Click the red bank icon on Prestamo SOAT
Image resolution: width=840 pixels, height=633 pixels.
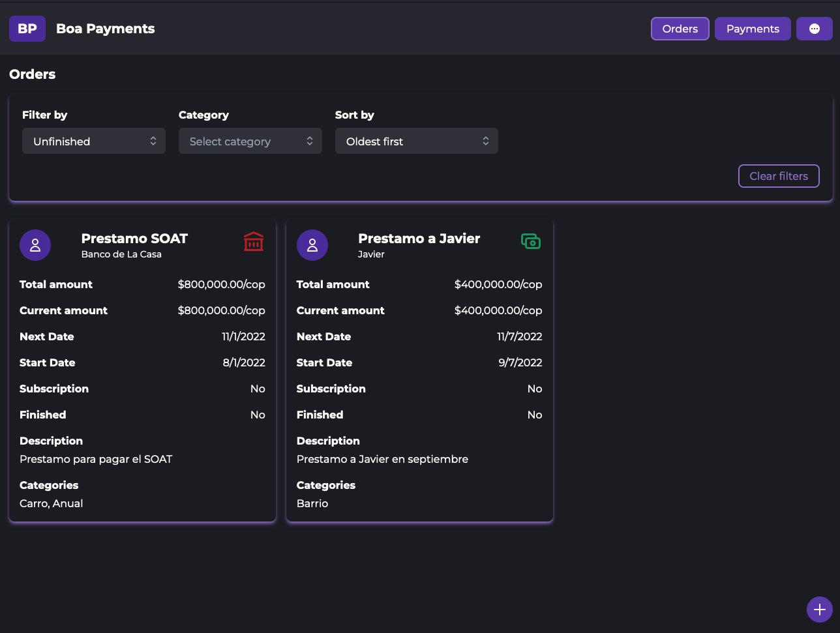coord(253,241)
